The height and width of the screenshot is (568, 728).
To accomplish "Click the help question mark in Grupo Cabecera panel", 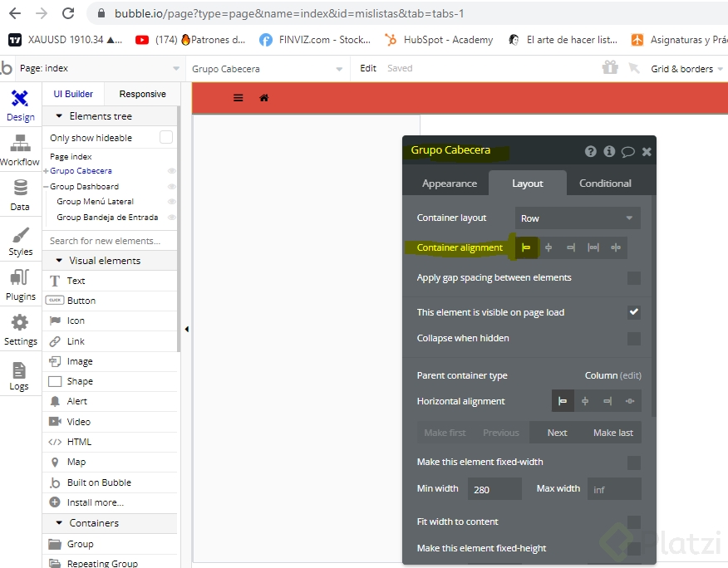I will tap(590, 151).
